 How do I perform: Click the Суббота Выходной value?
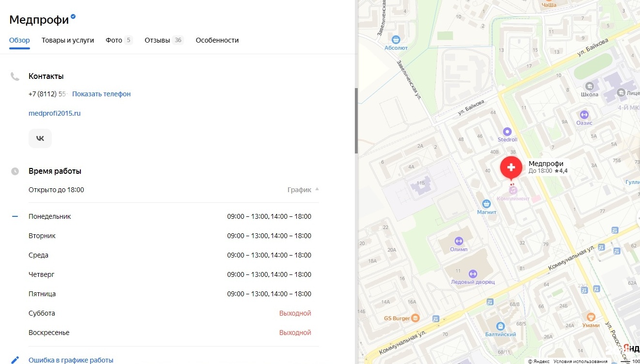pyautogui.click(x=295, y=313)
